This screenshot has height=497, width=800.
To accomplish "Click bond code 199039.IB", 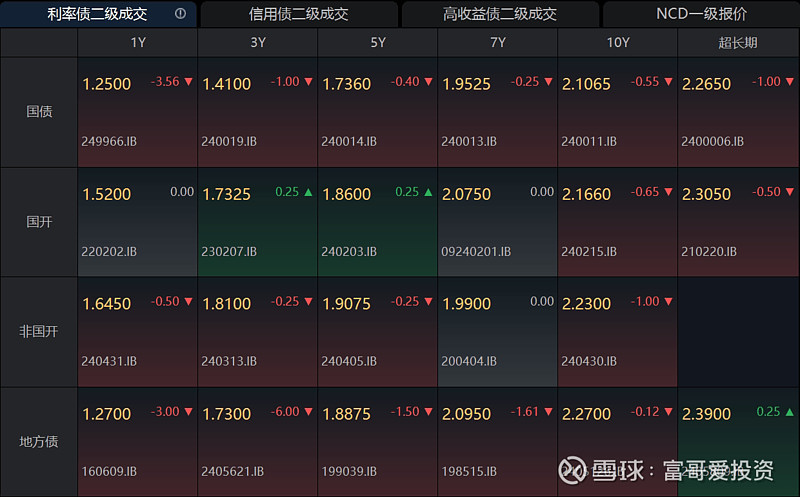I will 349,471.
